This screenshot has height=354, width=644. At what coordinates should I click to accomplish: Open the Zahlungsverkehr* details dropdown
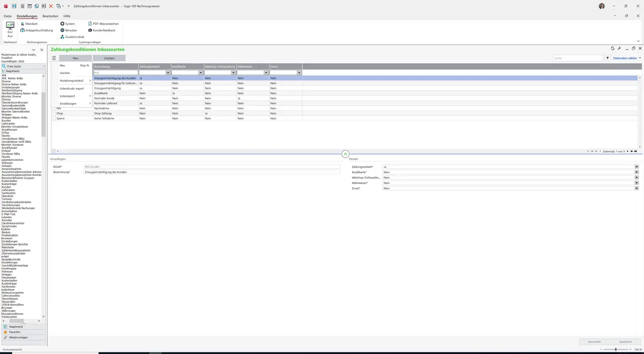[636, 167]
